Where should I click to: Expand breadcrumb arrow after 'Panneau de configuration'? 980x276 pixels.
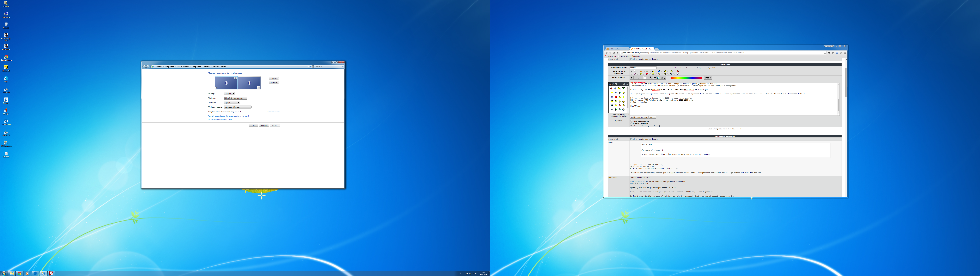point(175,67)
